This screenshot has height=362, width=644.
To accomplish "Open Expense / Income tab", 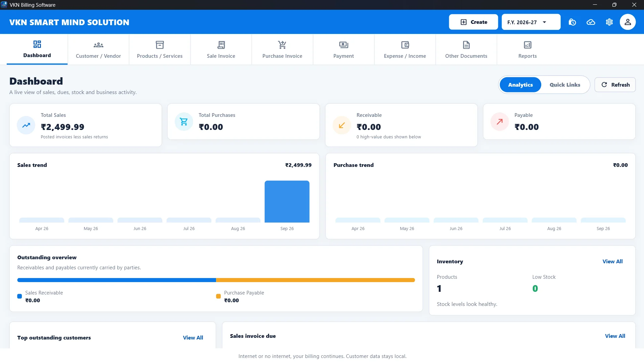I will 405,49.
